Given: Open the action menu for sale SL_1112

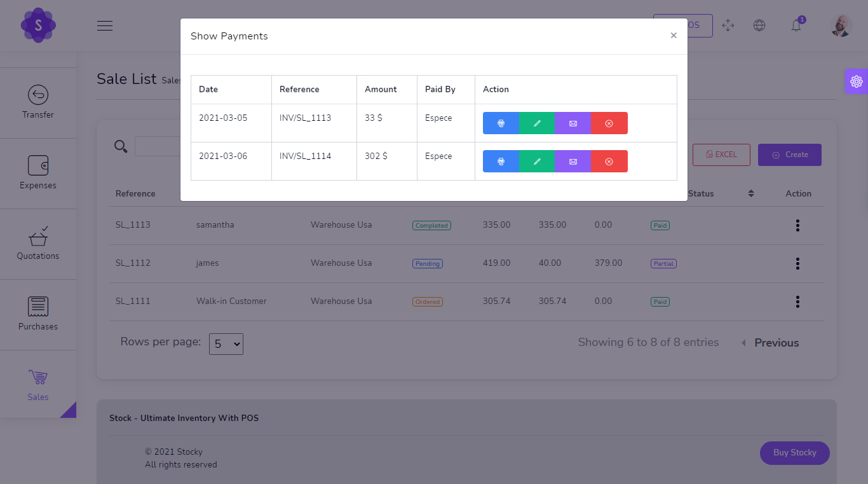Looking at the screenshot, I should (x=797, y=263).
